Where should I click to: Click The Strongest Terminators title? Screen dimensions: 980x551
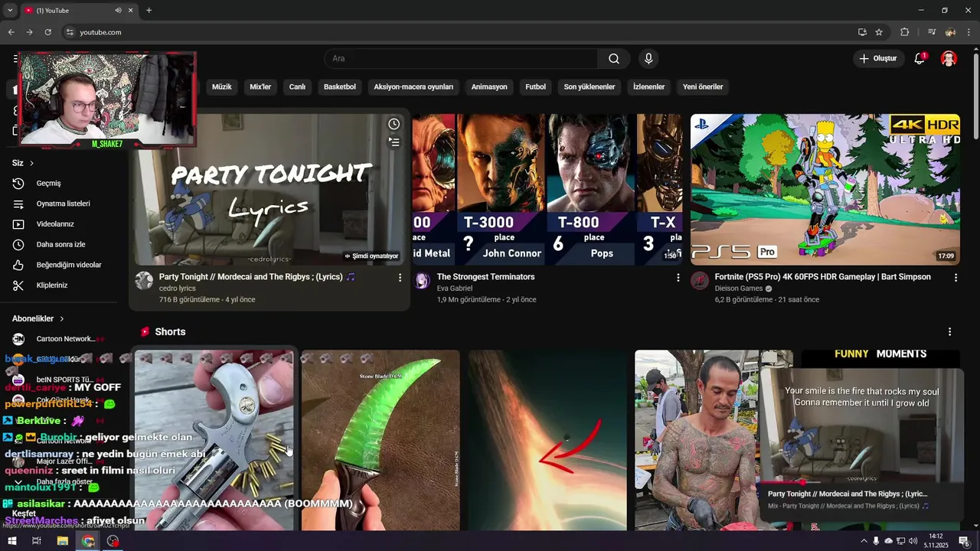(x=485, y=277)
